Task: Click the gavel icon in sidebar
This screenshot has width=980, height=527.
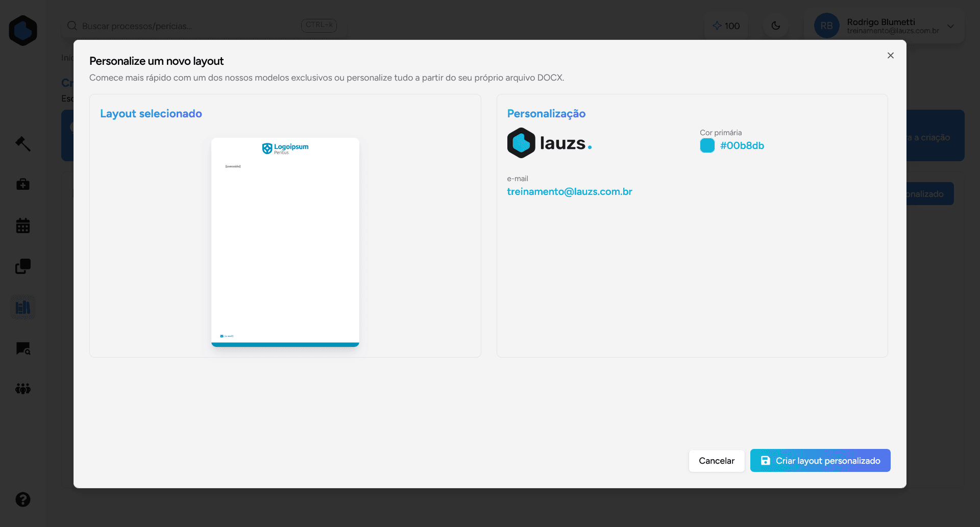Action: coord(23,144)
